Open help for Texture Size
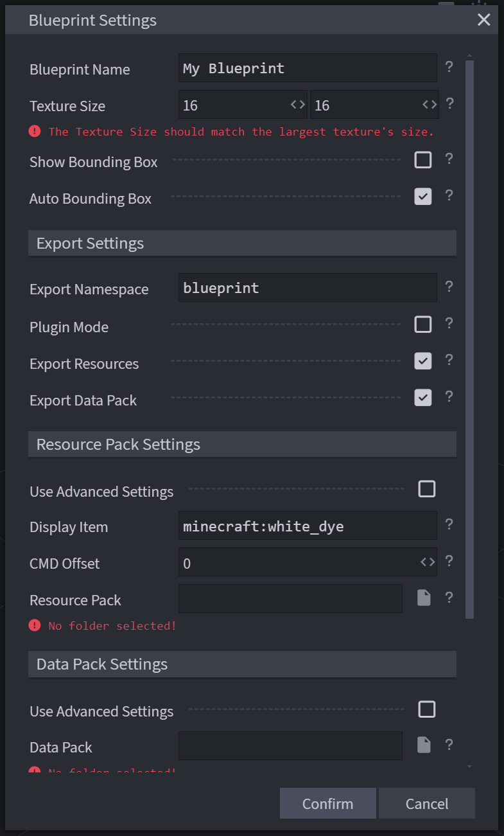 (x=450, y=103)
